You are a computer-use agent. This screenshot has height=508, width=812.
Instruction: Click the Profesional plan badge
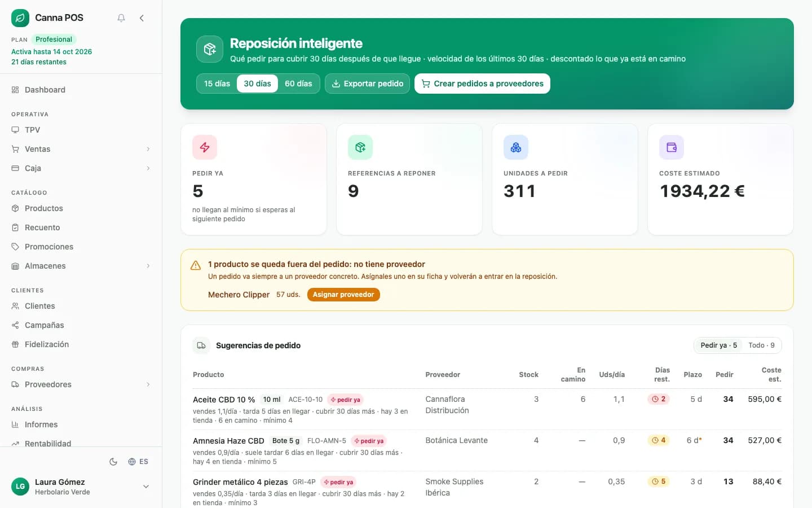point(54,40)
